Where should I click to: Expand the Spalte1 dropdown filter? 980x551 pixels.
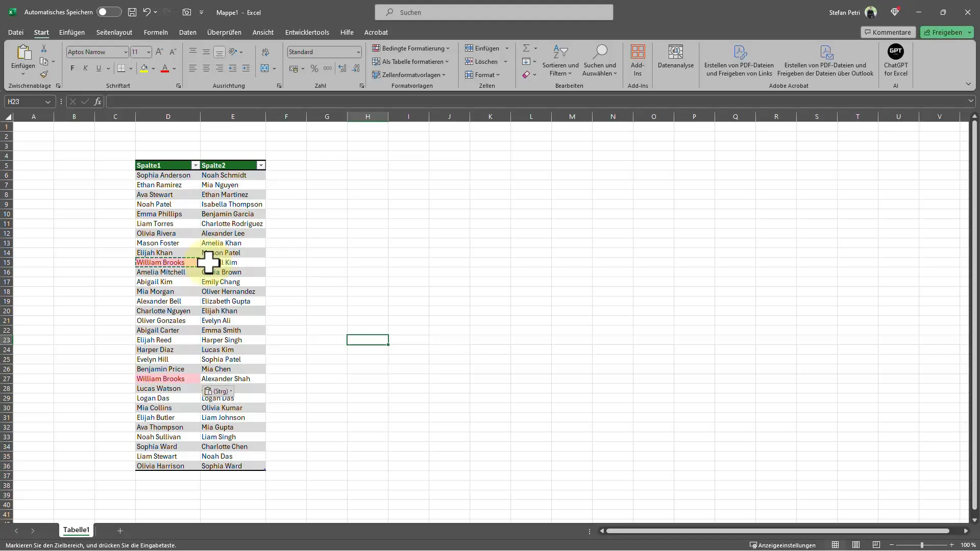[x=195, y=165]
